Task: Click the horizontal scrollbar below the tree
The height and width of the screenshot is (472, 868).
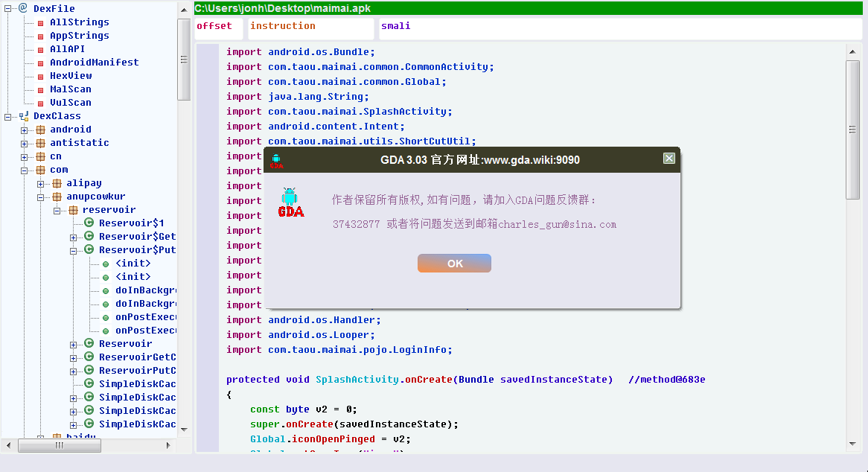Action: [59, 445]
